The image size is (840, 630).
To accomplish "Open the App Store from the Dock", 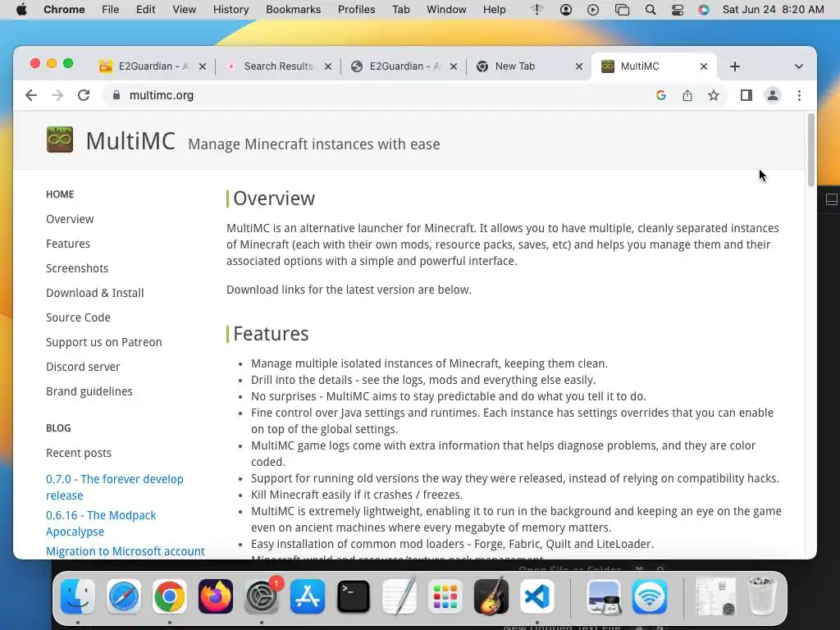I will pos(308,596).
